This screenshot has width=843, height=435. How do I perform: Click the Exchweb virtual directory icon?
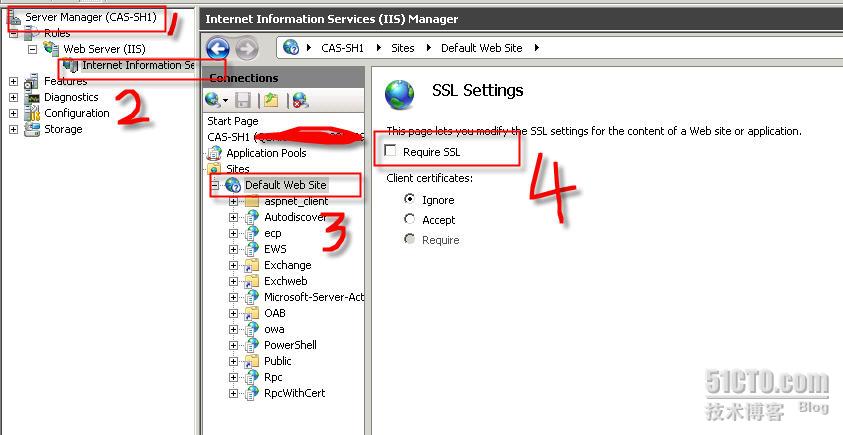point(252,281)
